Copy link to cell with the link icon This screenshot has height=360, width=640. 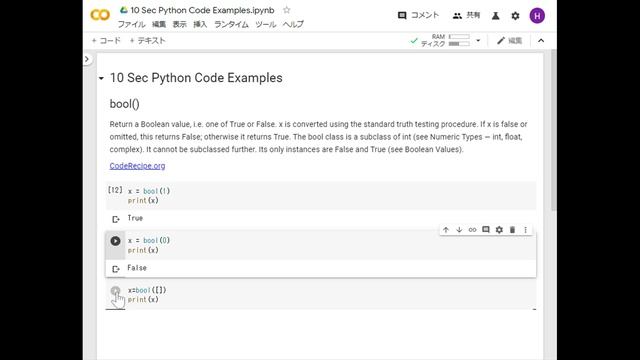coord(472,230)
